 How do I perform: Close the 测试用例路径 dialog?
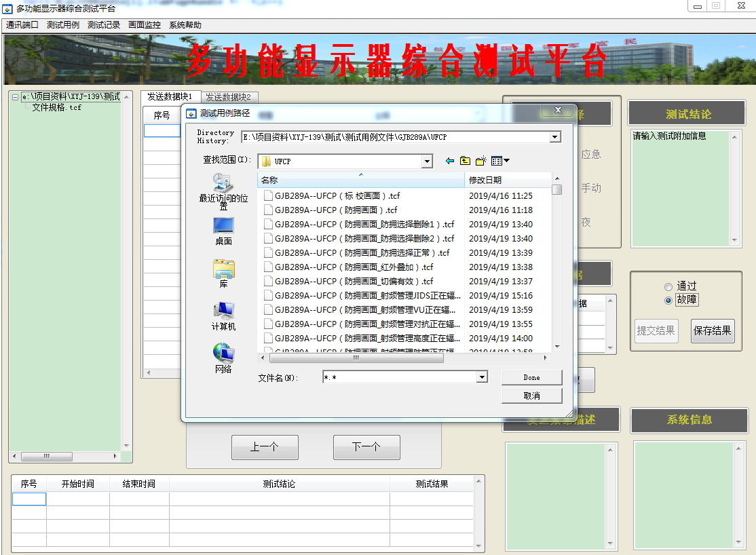point(558,111)
